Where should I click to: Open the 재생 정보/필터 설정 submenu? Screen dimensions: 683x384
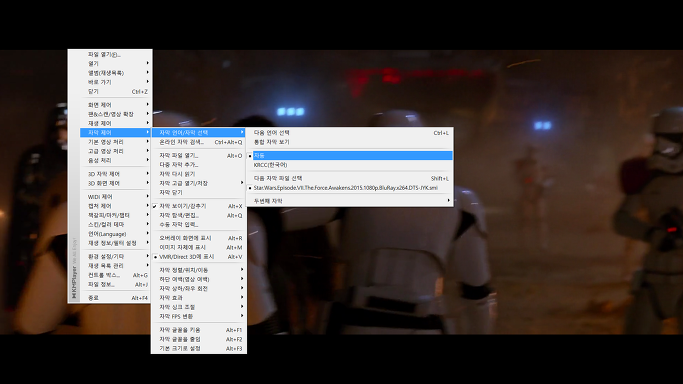tap(115, 243)
